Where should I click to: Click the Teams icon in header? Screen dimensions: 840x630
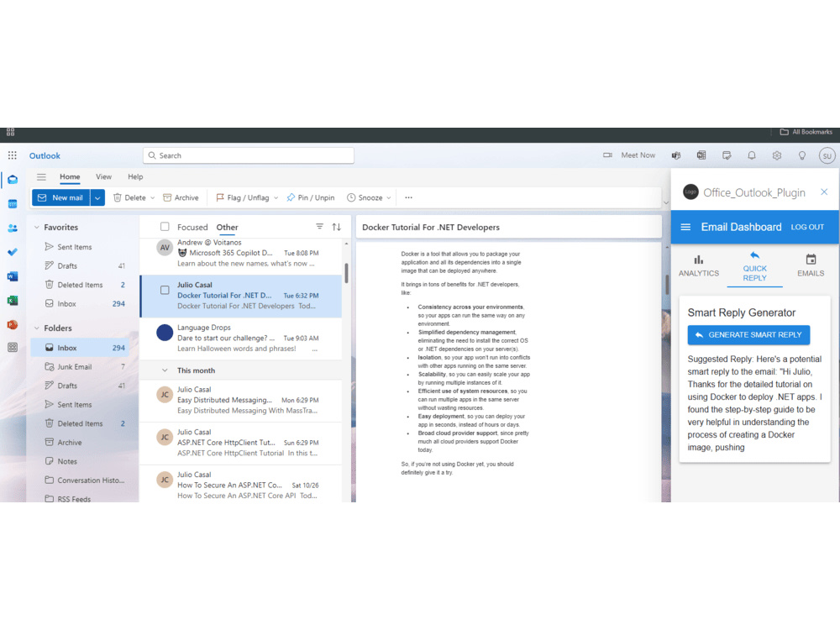(x=676, y=155)
